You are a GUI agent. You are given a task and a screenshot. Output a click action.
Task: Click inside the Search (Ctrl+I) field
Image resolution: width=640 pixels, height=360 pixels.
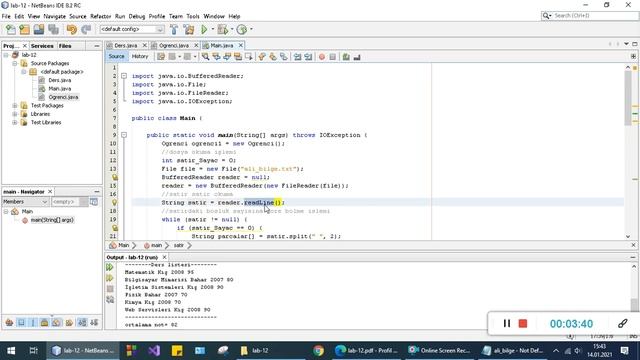click(x=595, y=16)
